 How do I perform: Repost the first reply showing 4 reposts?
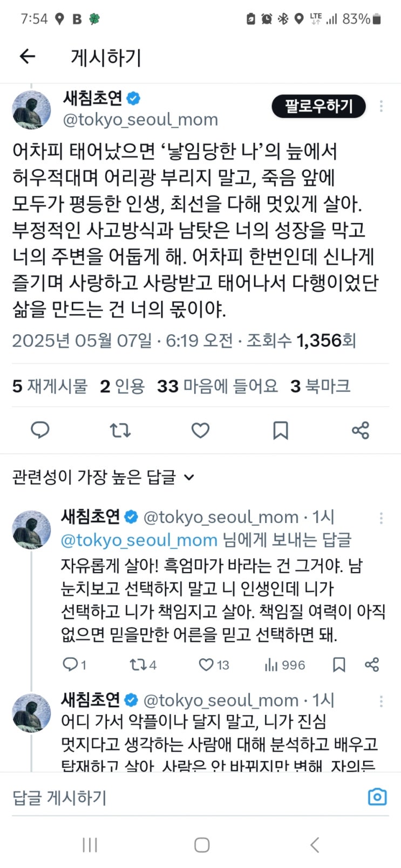(138, 665)
